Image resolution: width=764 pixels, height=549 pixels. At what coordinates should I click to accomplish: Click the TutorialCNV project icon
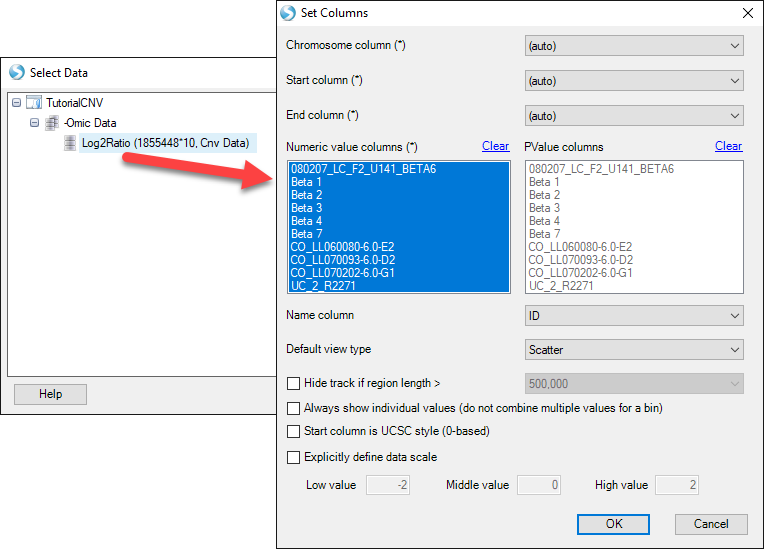34,103
